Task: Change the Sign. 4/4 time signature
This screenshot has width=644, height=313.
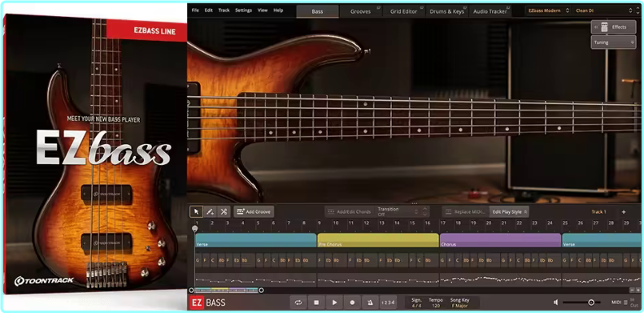Action: pos(416,302)
